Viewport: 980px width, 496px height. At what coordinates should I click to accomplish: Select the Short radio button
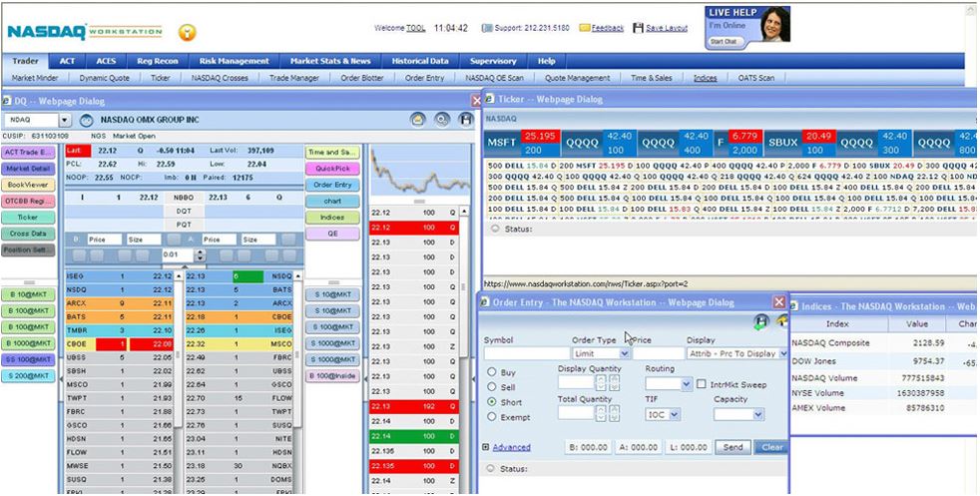(492, 402)
